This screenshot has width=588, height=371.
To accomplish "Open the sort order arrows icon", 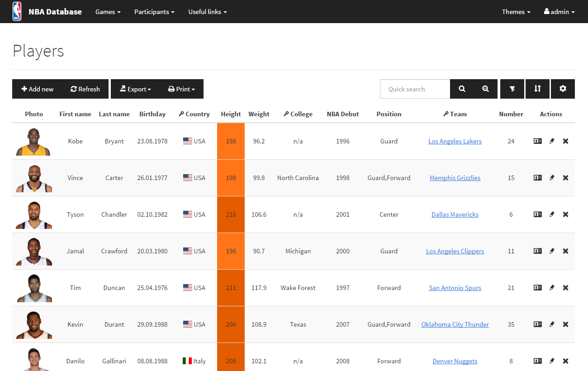I will 537,89.
